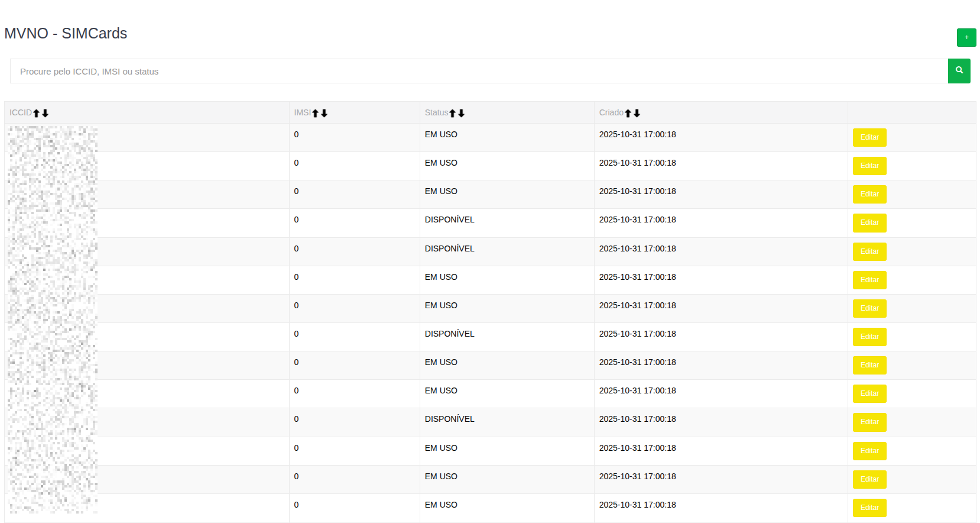Sort ICCID column ascending with up arrow
The height and width of the screenshot is (523, 980).
(37, 113)
